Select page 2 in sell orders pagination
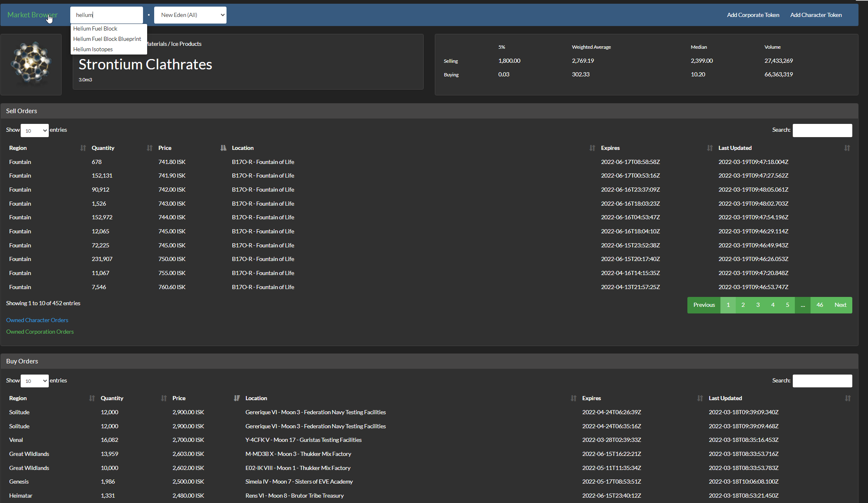 pyautogui.click(x=743, y=305)
